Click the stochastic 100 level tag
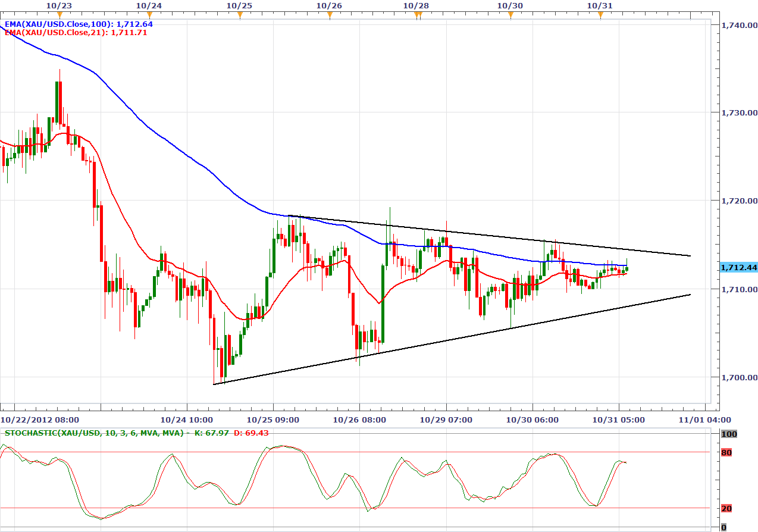 (729, 434)
